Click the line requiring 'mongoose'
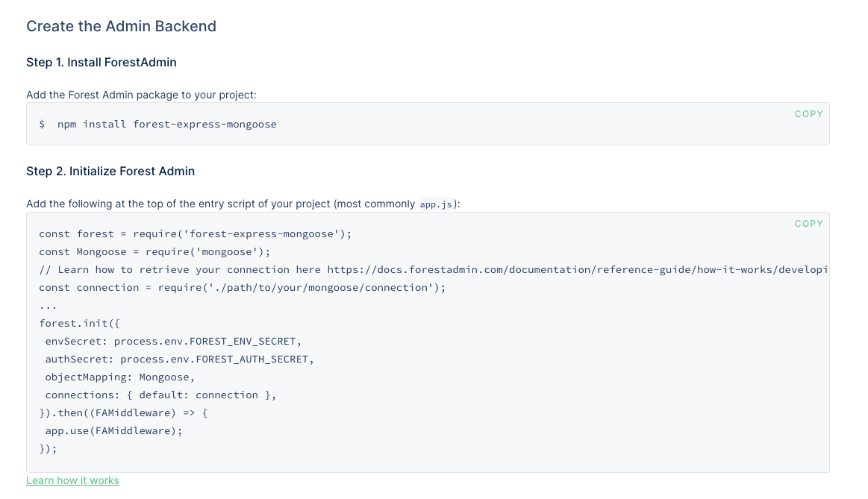The image size is (868, 499). click(x=154, y=251)
